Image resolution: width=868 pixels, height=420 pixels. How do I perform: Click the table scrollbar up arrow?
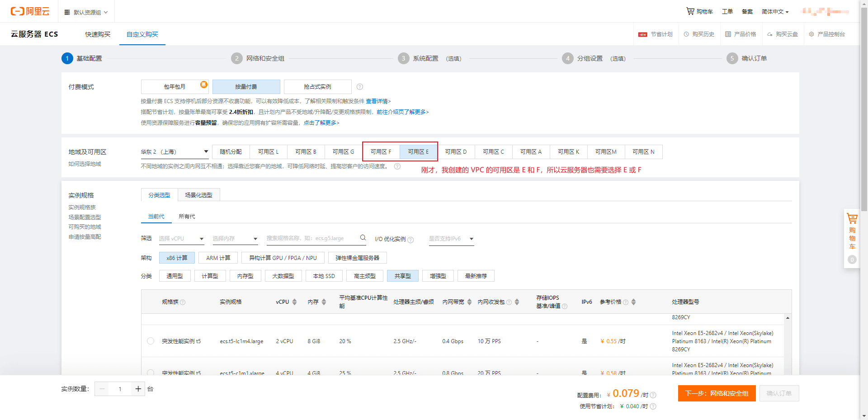tap(788, 318)
